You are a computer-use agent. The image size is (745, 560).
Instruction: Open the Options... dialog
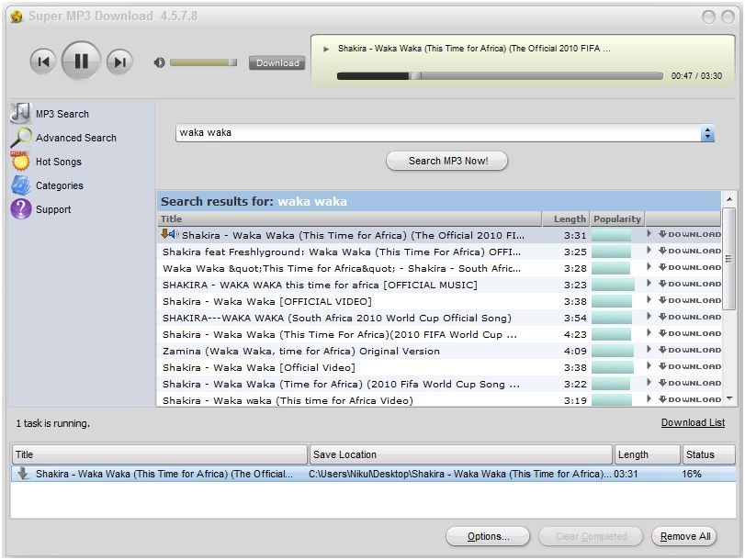click(x=488, y=536)
